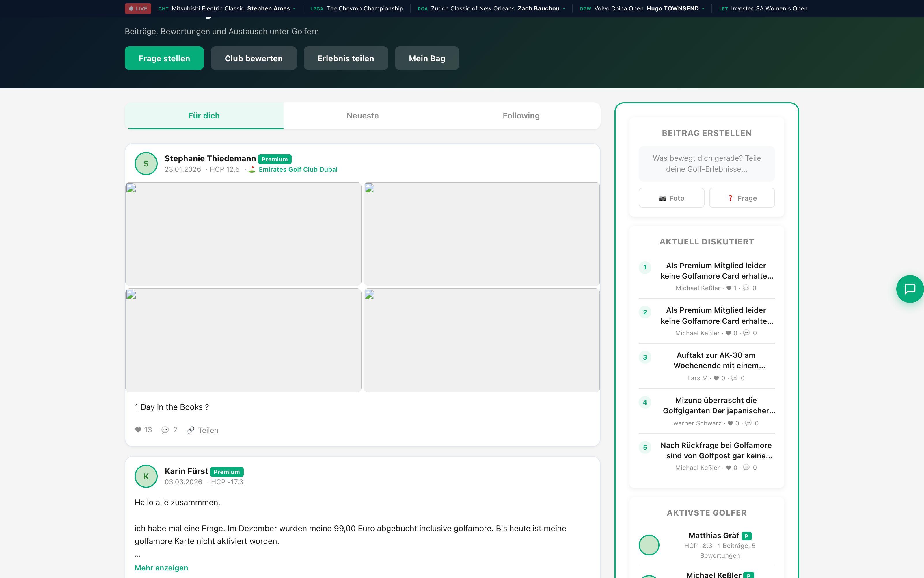This screenshot has height=578, width=924.
Task: Click the BEITRAG ERSTELLEN heading
Action: [707, 133]
